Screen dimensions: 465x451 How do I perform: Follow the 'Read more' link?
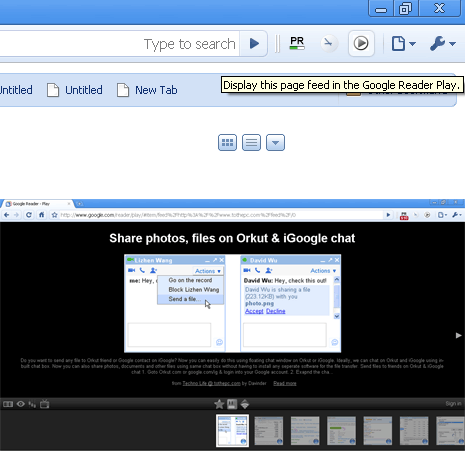click(285, 383)
